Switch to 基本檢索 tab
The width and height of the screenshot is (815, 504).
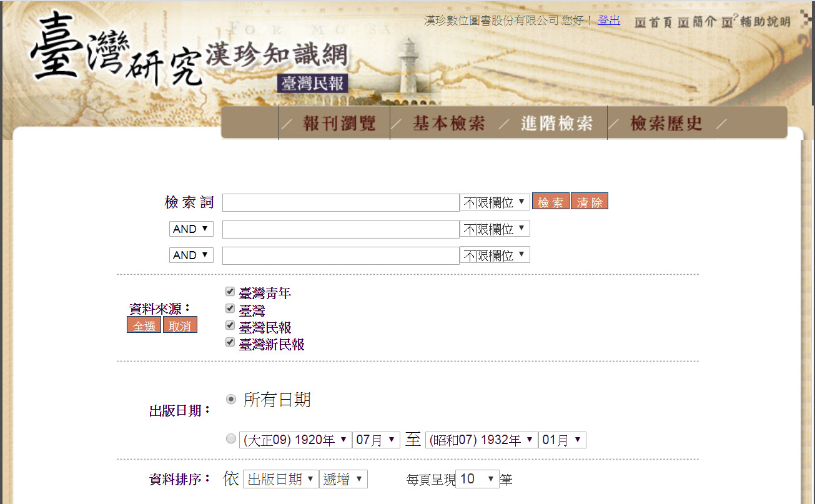point(448,123)
